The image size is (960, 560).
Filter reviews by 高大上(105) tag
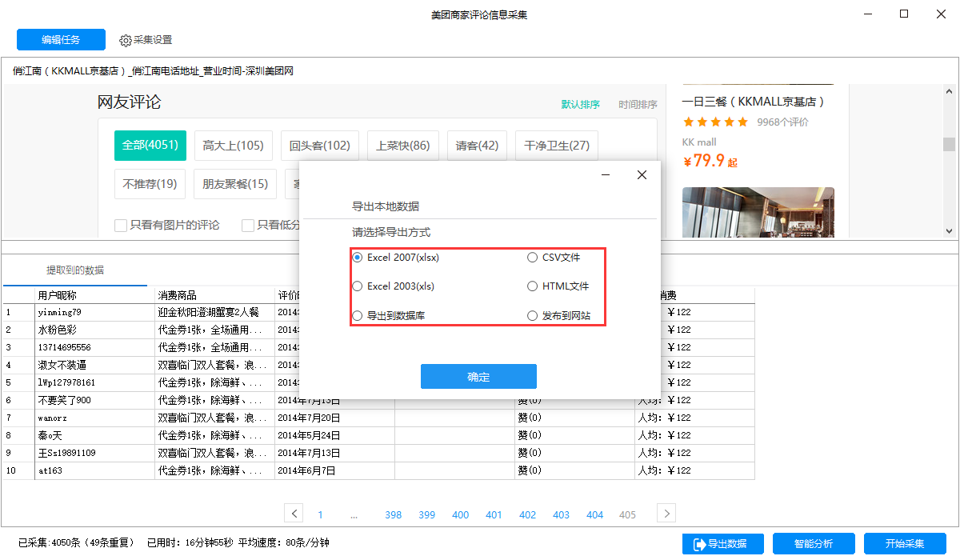coord(233,146)
